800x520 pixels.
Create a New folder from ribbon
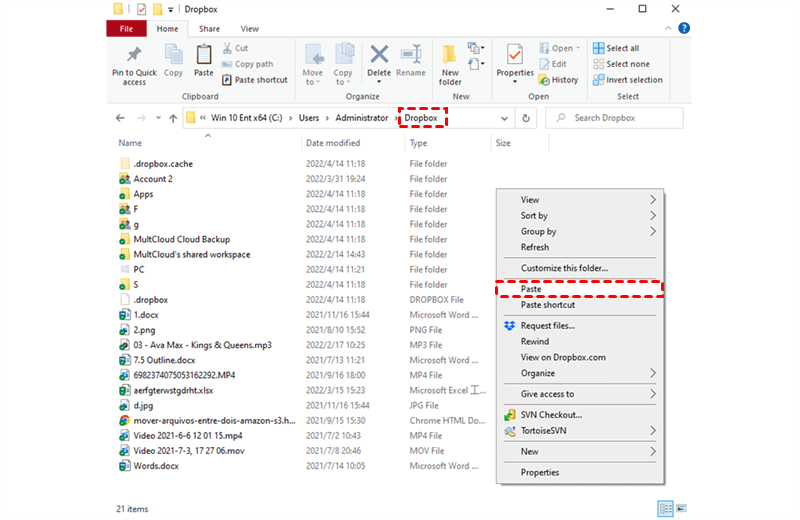click(450, 64)
